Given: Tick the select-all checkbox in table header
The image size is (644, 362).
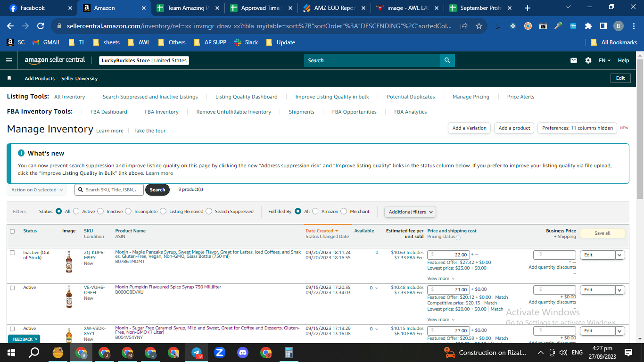Looking at the screenshot, I should coord(12,231).
